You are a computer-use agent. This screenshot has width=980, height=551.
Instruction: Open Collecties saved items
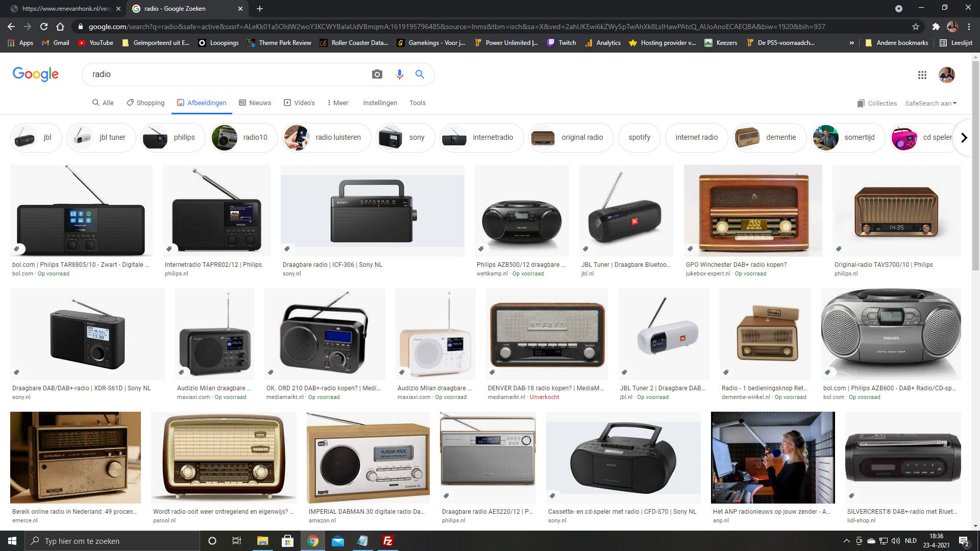(x=877, y=103)
